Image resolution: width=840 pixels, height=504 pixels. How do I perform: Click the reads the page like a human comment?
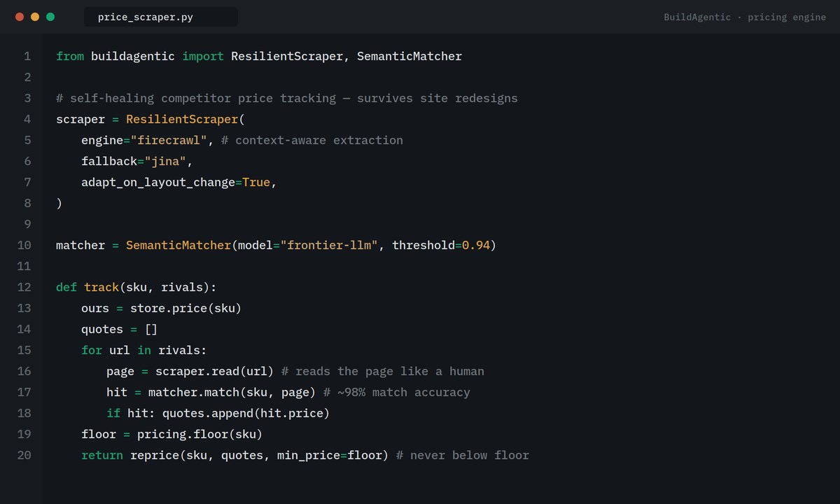pos(383,371)
